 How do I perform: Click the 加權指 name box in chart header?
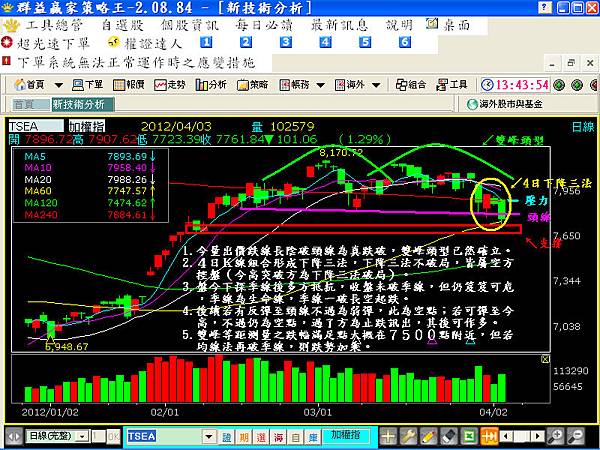click(x=86, y=126)
